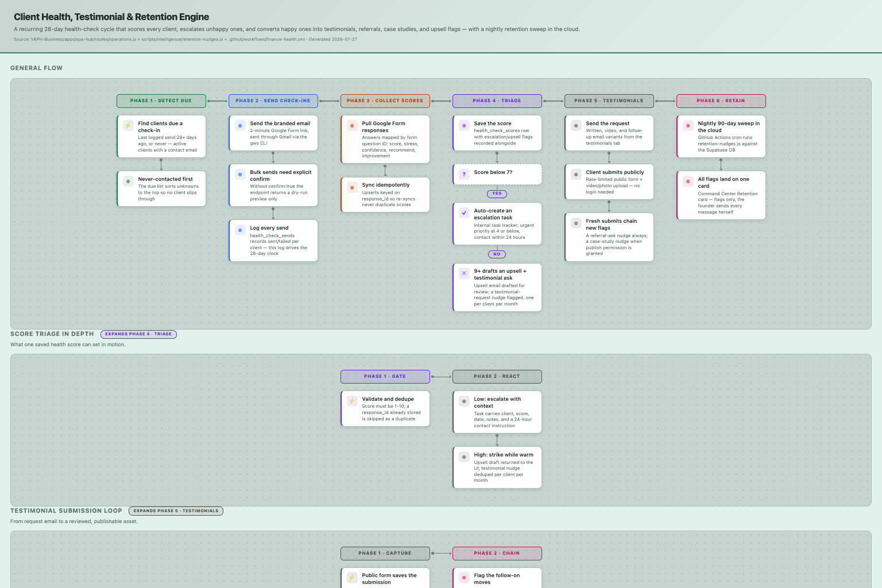Click 'Command Center Retention card' description
The width and height of the screenshot is (882, 588).
(x=728, y=203)
